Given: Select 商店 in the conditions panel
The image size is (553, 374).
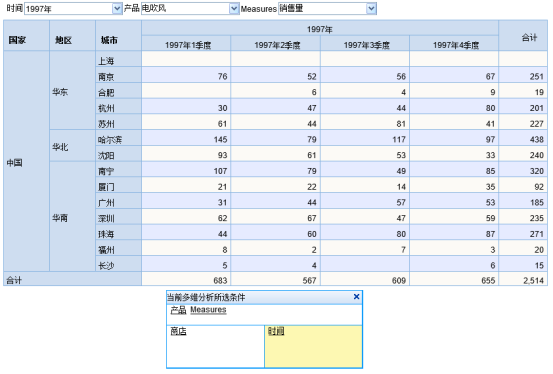Looking at the screenshot, I should 178,331.
